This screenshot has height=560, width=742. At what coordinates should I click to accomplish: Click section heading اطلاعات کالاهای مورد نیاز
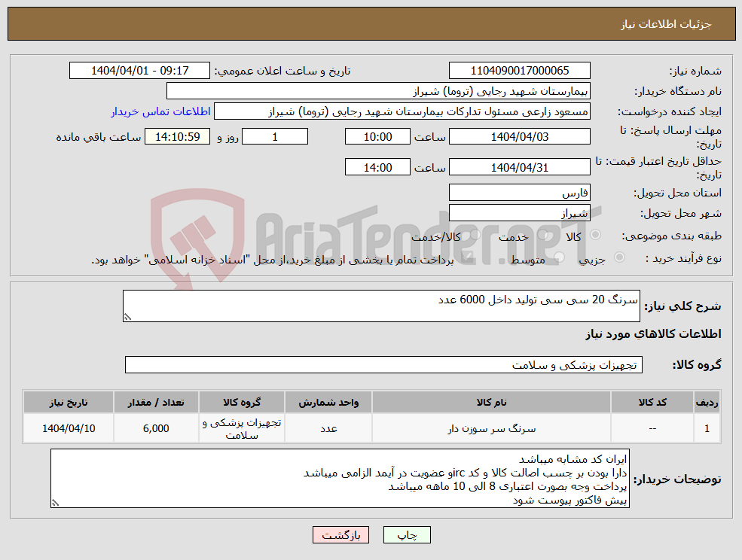point(653,334)
